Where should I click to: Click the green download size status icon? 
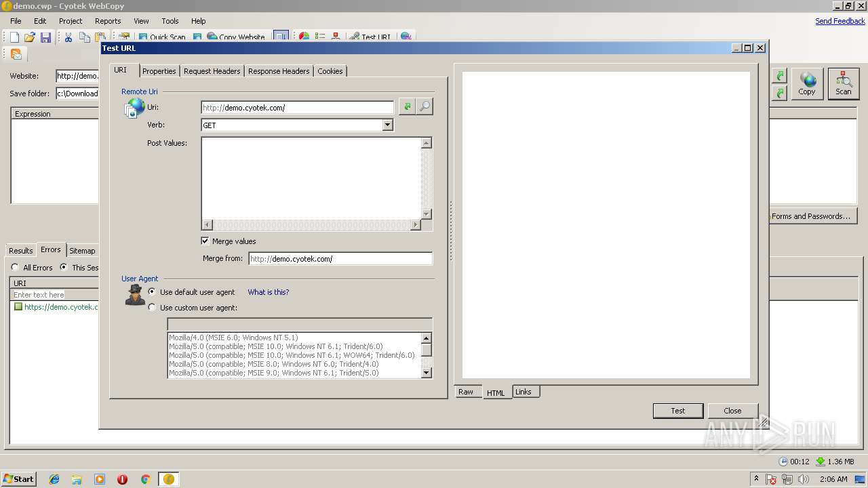(x=821, y=462)
